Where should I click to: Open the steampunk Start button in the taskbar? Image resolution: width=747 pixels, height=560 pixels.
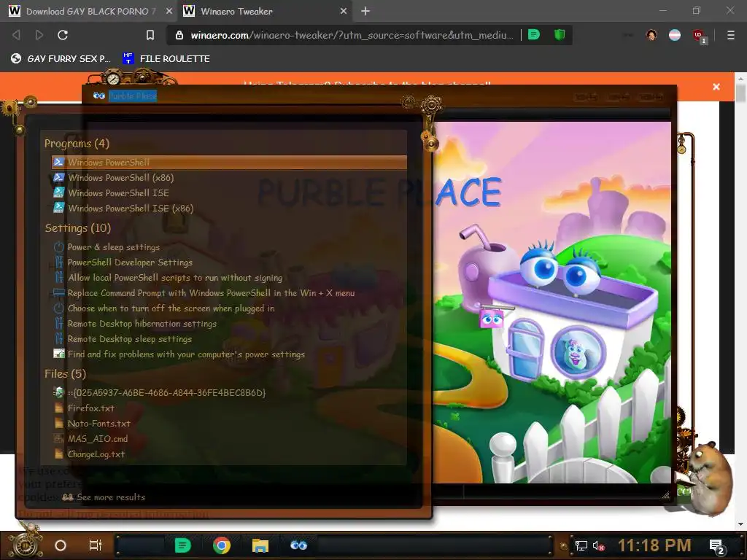point(26,544)
